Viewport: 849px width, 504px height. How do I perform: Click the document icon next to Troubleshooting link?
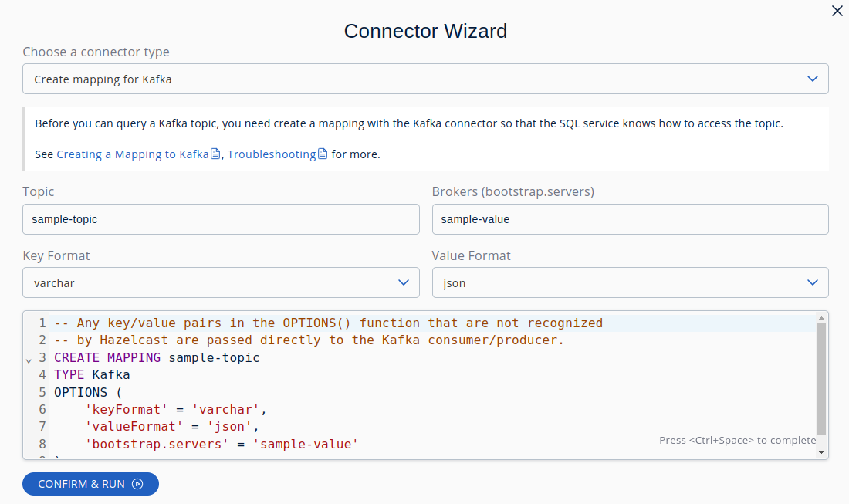(323, 154)
